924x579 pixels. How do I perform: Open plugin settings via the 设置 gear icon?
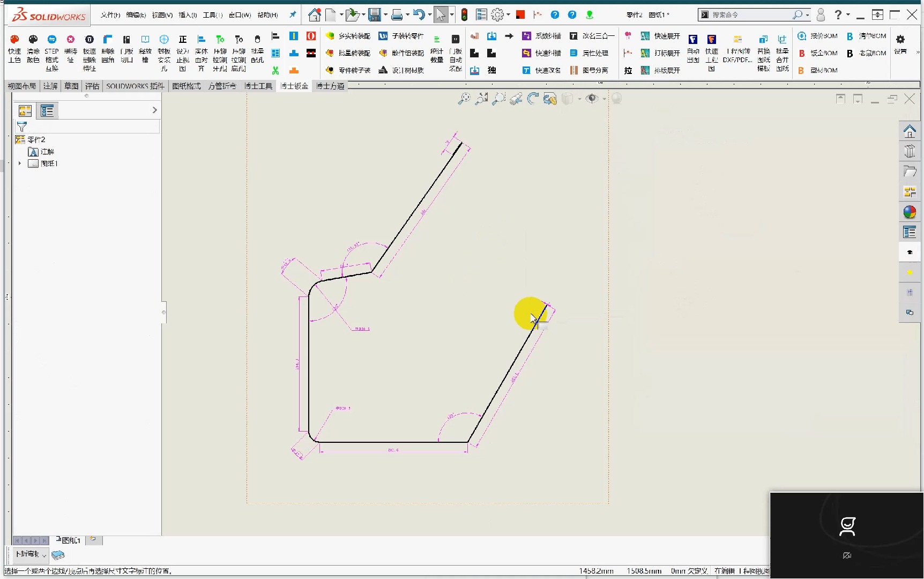click(901, 39)
